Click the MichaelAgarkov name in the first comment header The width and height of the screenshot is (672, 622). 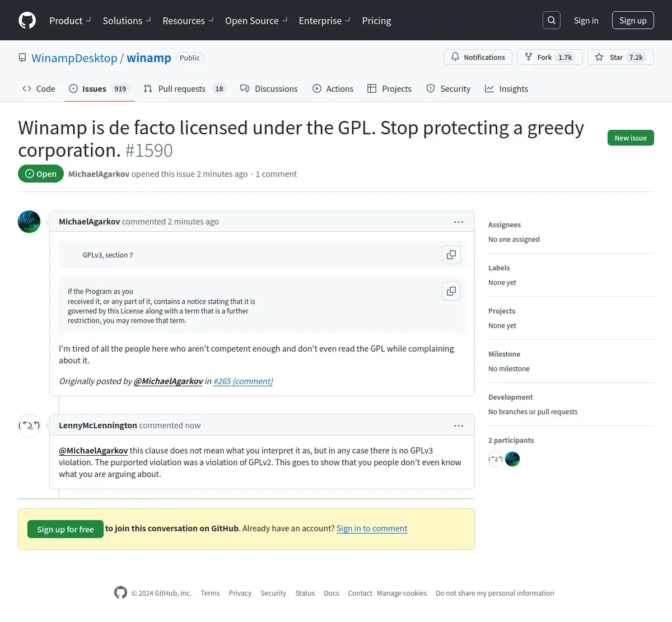click(x=89, y=222)
